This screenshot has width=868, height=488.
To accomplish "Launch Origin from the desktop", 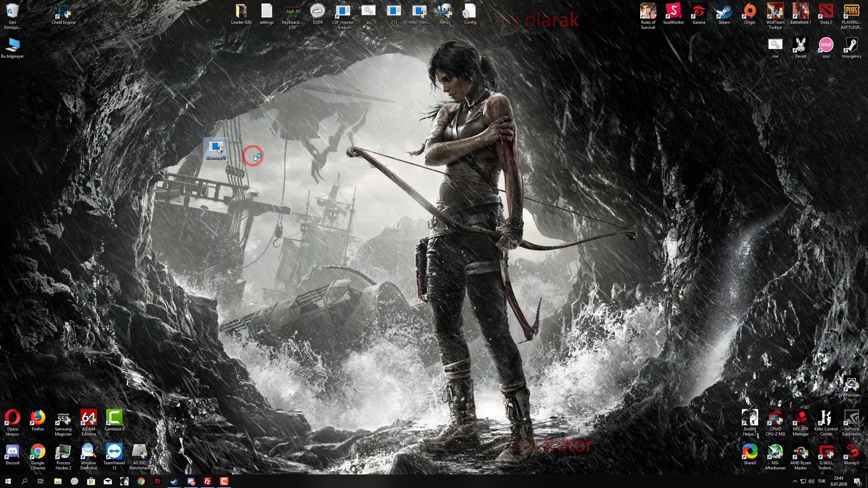I will pos(750,14).
